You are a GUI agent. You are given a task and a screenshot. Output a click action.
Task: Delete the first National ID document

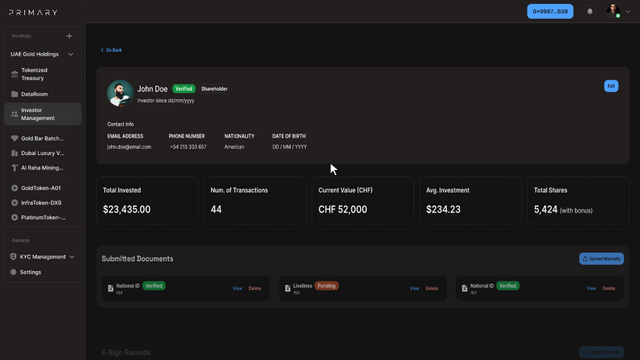(255, 289)
